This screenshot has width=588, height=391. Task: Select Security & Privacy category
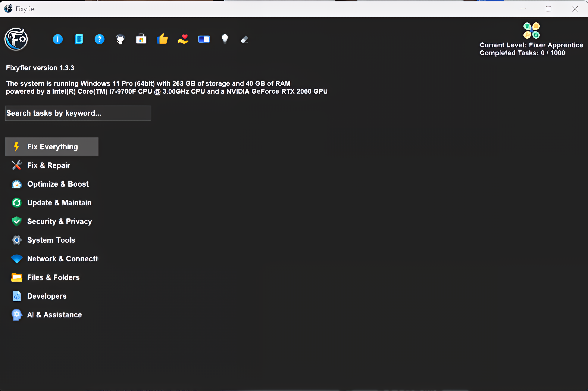pos(59,221)
